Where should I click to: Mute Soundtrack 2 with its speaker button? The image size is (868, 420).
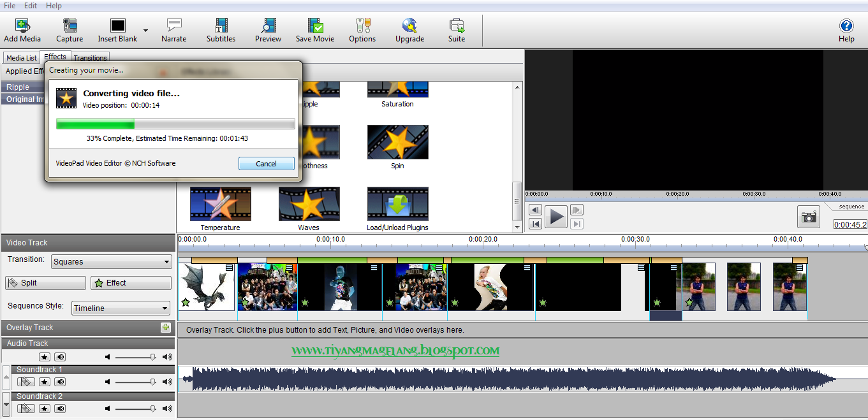(60, 409)
